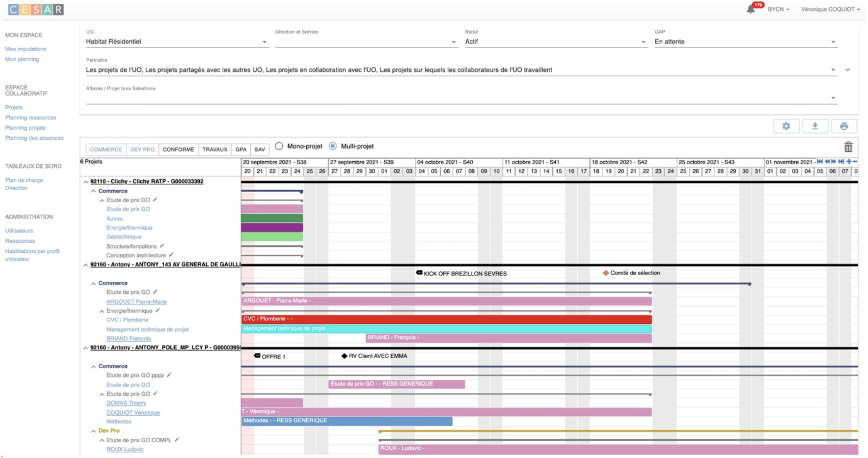Open the notifications bell
This screenshot has height=458, width=868.
[750, 9]
